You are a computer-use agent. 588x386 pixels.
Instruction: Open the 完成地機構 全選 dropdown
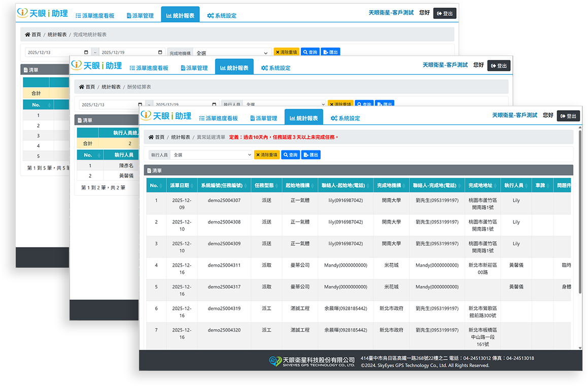[232, 52]
